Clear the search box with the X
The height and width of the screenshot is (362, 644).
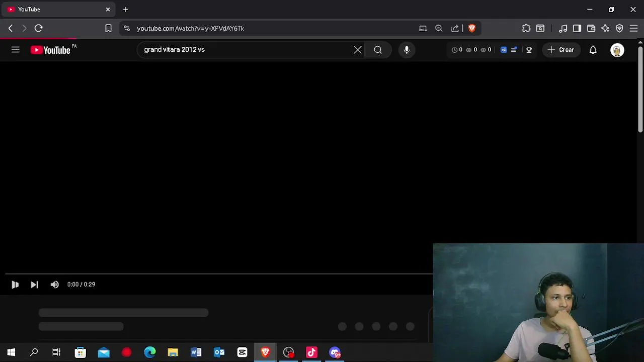coord(358,50)
